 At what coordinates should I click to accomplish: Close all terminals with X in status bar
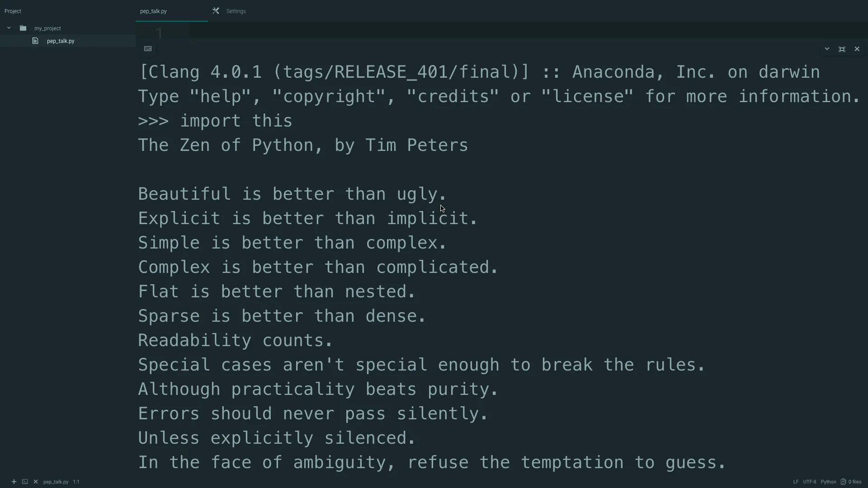(x=36, y=482)
